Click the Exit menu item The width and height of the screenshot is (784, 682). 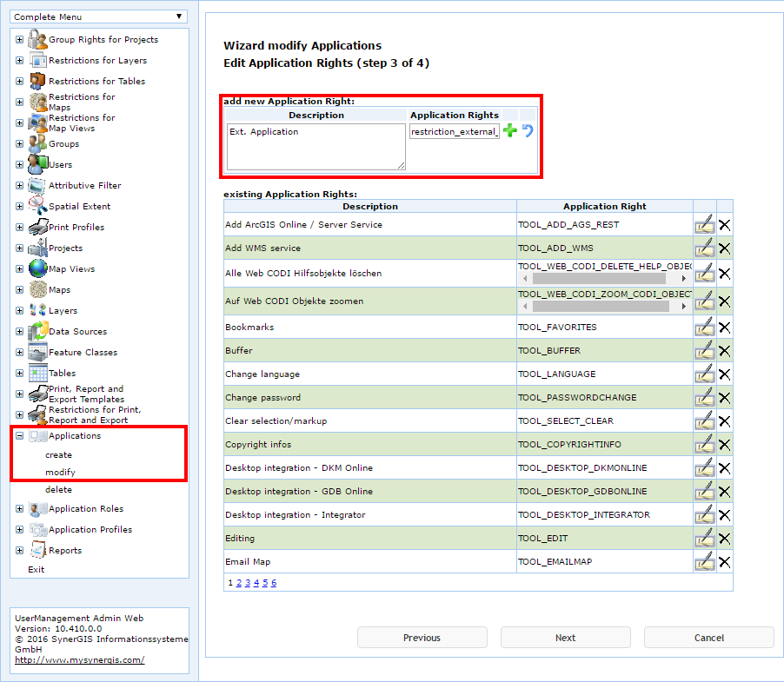click(x=36, y=569)
